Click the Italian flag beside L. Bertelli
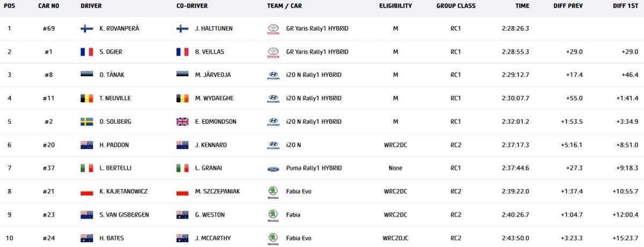The height and width of the screenshot is (247, 644). coord(86,168)
